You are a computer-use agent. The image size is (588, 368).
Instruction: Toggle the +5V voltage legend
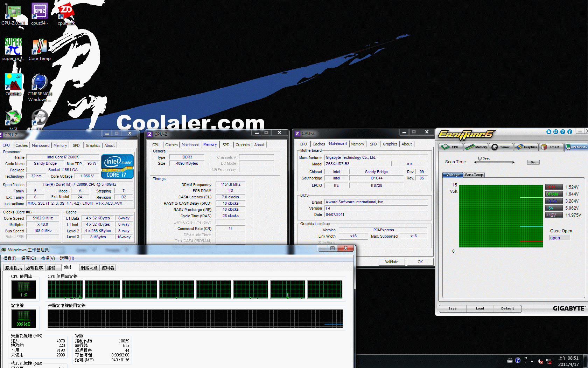[554, 208]
